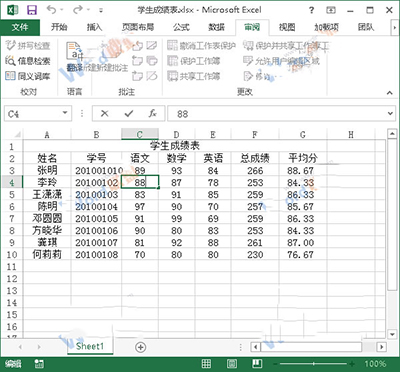
Task: Collapse the ribbon with the chevron
Action: pos(389,93)
